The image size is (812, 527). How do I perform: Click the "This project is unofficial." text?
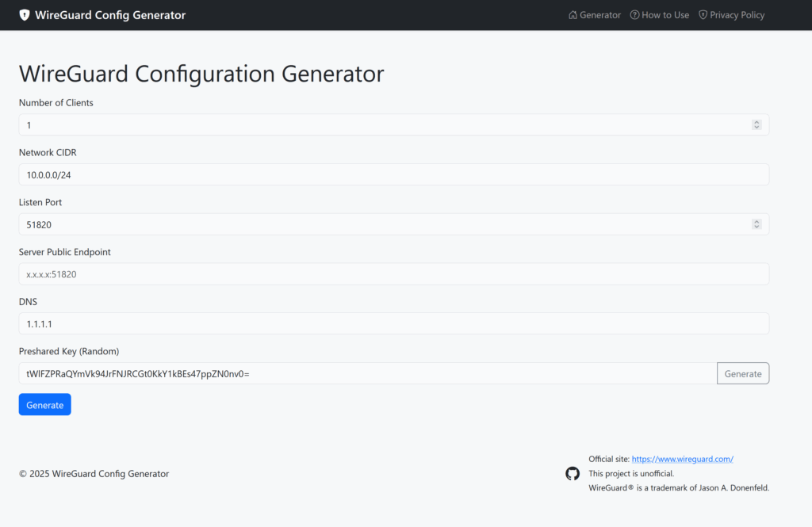point(631,473)
